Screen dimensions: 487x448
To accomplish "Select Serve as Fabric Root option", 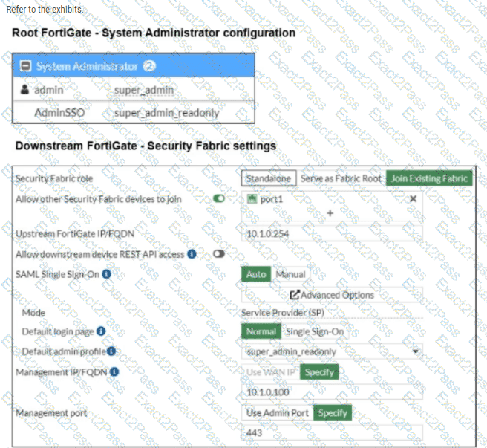I will 341,178.
